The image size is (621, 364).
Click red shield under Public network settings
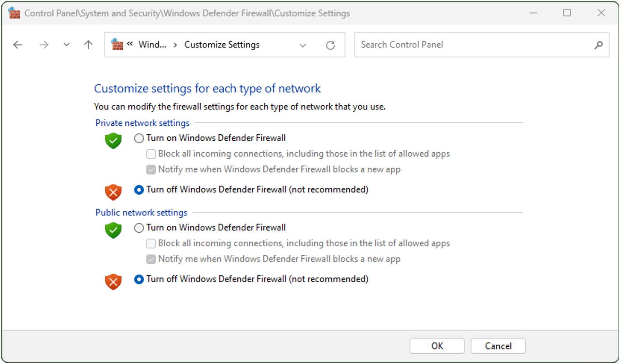113,282
